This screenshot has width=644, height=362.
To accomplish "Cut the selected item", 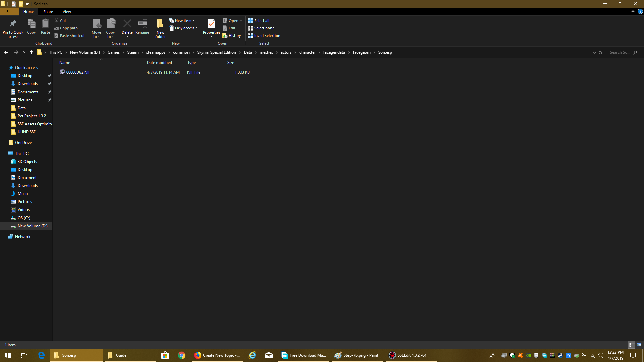I will click(60, 21).
